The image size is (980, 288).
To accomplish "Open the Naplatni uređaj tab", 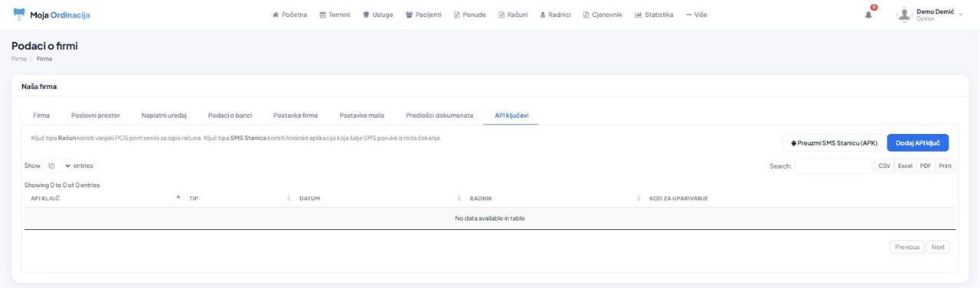I will coord(164,115).
